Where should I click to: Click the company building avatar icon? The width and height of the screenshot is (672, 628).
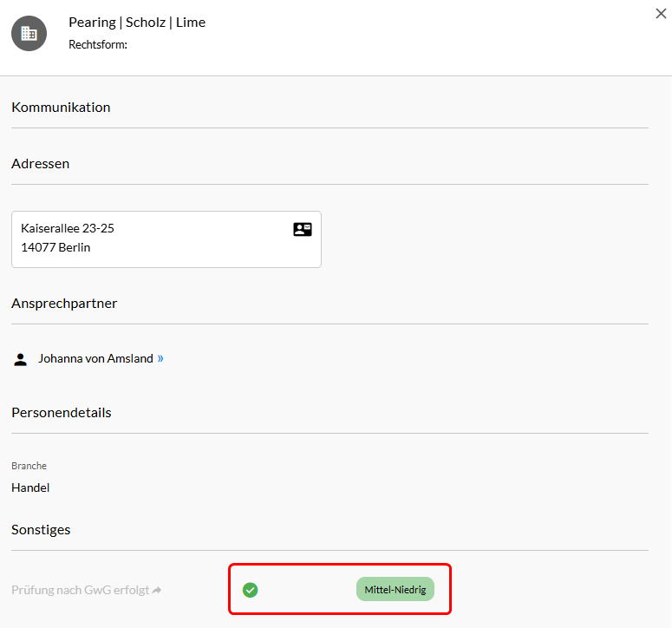(x=29, y=34)
